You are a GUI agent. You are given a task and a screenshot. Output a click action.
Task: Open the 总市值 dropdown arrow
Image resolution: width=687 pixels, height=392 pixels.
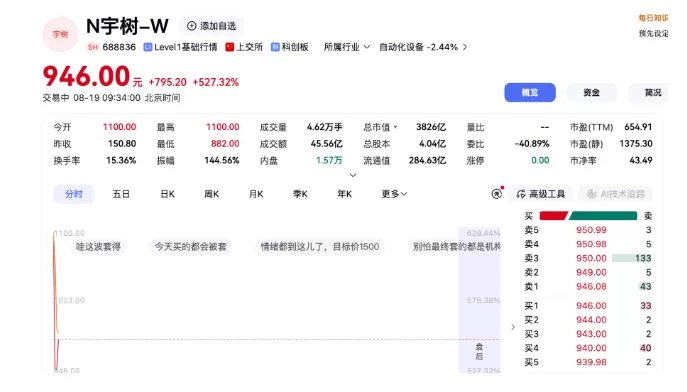point(395,127)
